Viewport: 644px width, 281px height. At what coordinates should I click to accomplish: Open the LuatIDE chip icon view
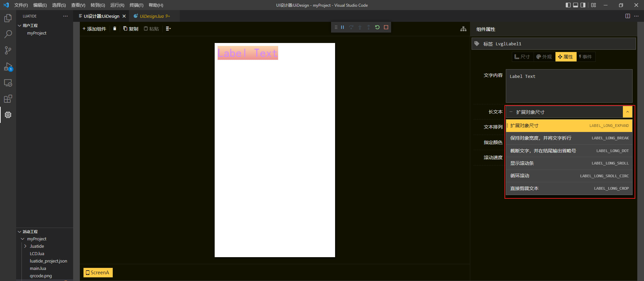click(8, 115)
